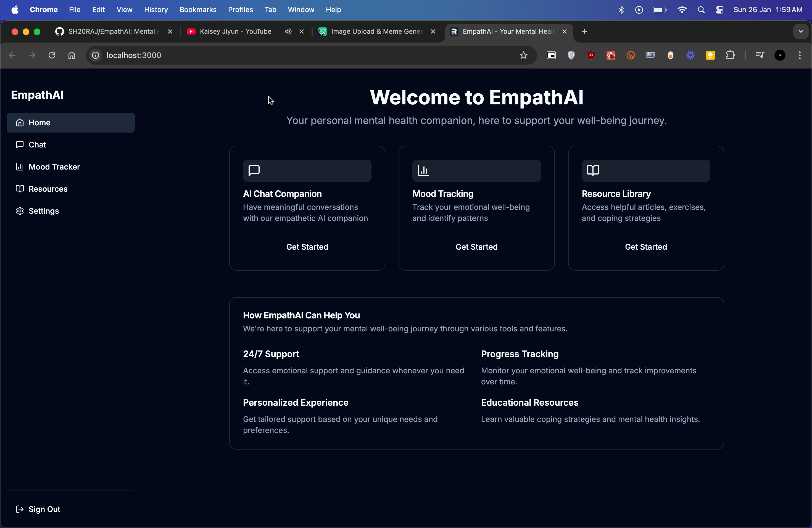This screenshot has width=812, height=528.
Task: Open the Chrome extensions puzzle icon
Action: click(730, 55)
